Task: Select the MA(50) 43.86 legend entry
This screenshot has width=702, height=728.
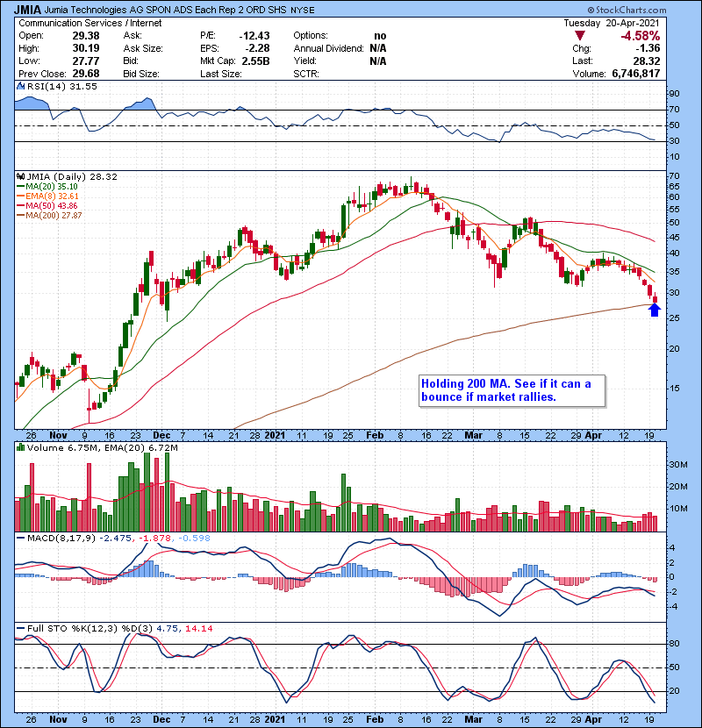Action: click(x=51, y=205)
